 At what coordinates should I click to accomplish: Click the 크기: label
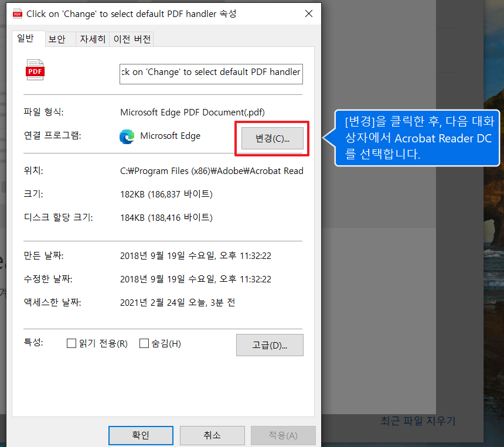(x=33, y=194)
